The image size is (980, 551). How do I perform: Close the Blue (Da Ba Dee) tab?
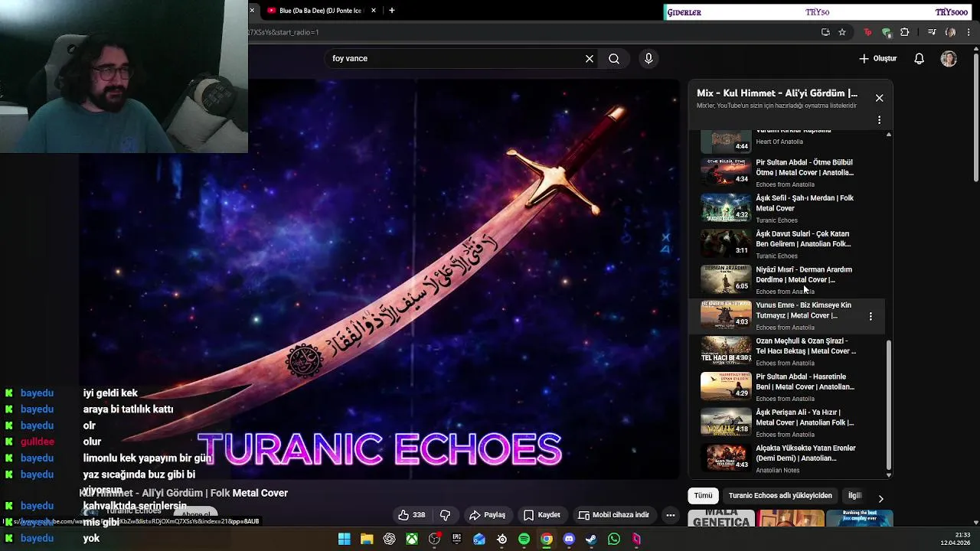[x=374, y=11]
